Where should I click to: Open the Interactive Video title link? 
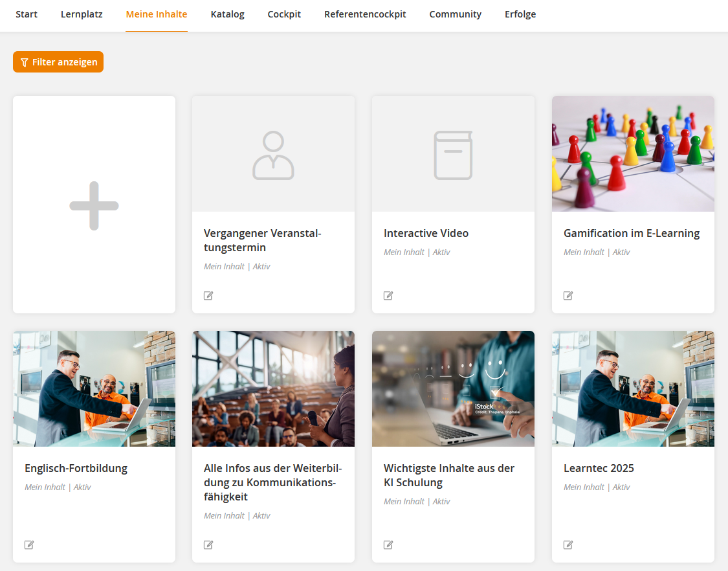tap(426, 233)
